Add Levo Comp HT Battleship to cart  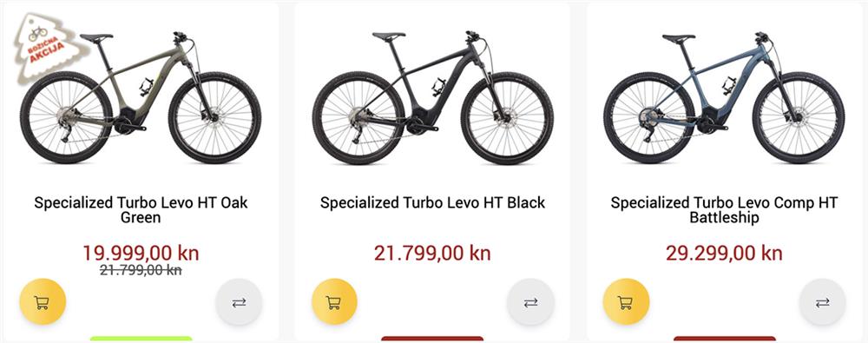pyautogui.click(x=626, y=301)
